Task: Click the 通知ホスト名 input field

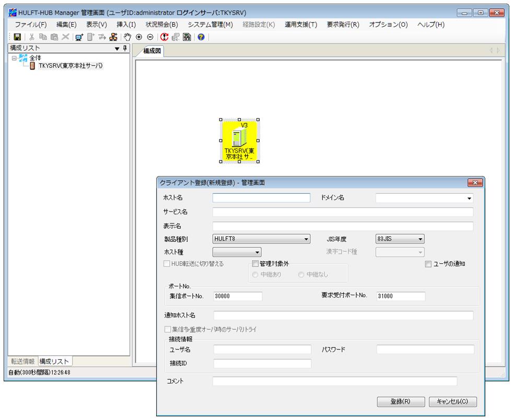Action: 344,316
